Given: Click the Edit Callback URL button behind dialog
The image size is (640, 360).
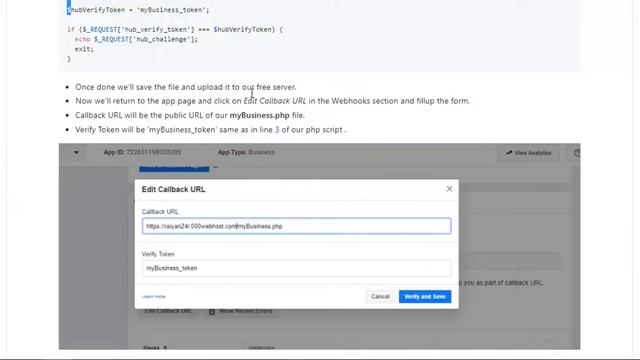Looking at the screenshot, I should pos(168,311).
